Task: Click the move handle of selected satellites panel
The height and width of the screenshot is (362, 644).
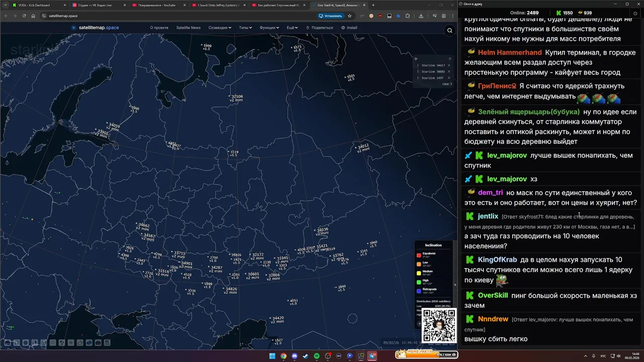Action: pos(416,59)
